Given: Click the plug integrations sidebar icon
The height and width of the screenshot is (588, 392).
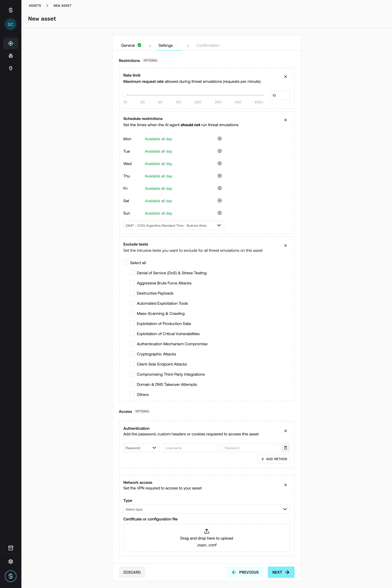Looking at the screenshot, I should tap(11, 68).
